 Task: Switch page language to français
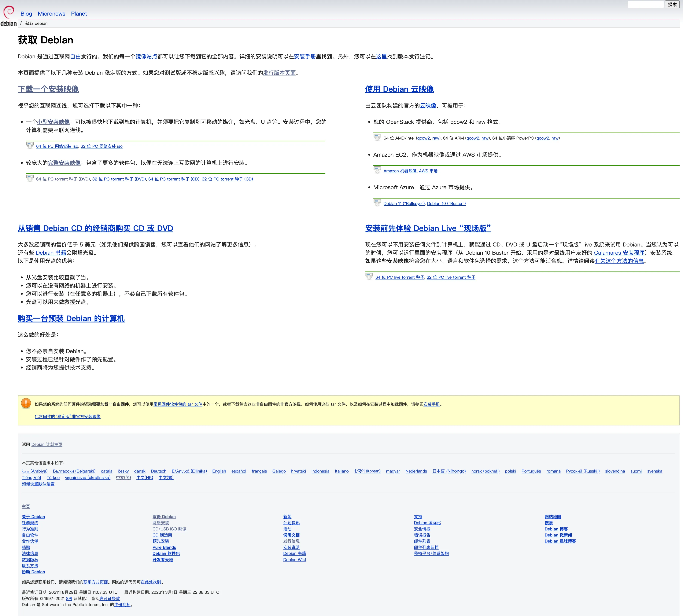(x=259, y=471)
